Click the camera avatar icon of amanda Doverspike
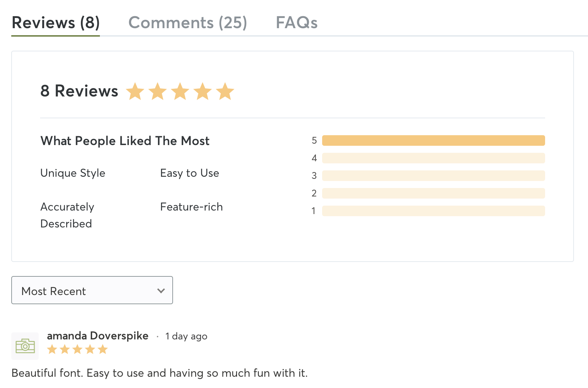 25,346
